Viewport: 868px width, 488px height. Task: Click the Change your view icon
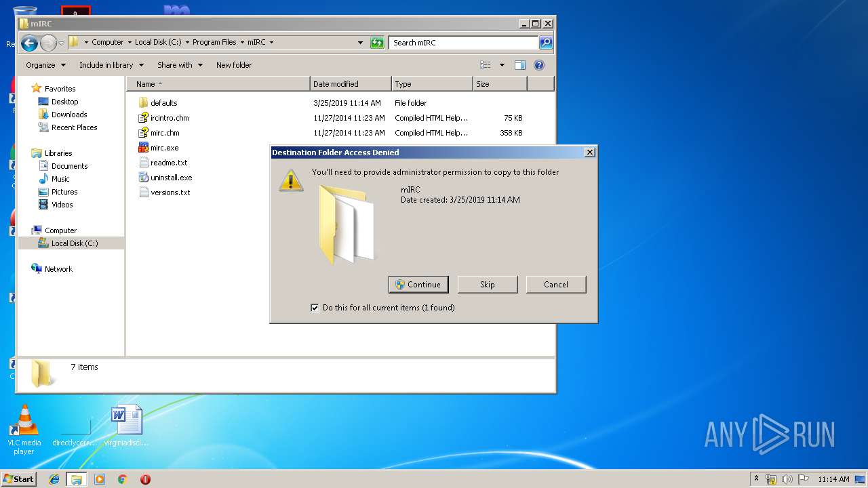tap(486, 65)
